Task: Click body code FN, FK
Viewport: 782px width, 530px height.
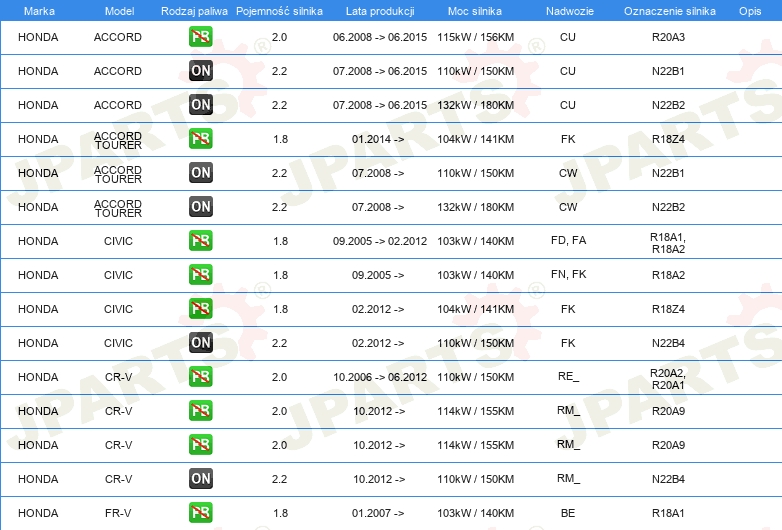Action: (x=569, y=274)
